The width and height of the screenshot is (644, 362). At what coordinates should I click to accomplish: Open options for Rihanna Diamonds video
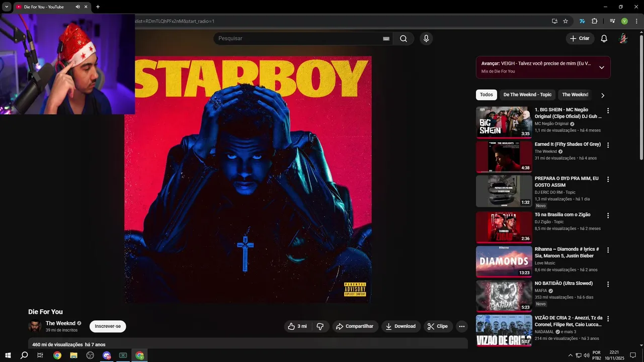(608, 250)
